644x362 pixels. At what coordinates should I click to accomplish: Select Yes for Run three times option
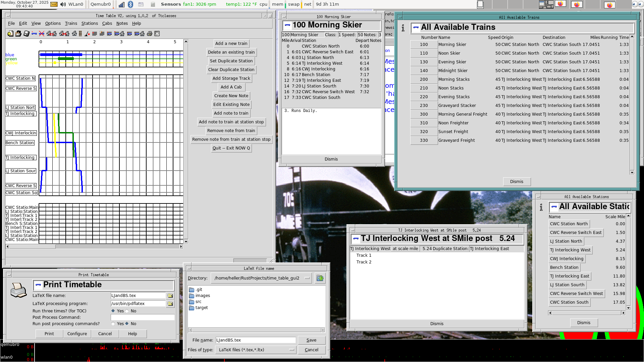[x=113, y=311]
